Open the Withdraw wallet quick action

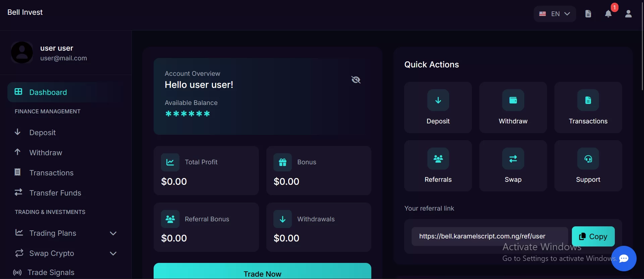click(513, 100)
